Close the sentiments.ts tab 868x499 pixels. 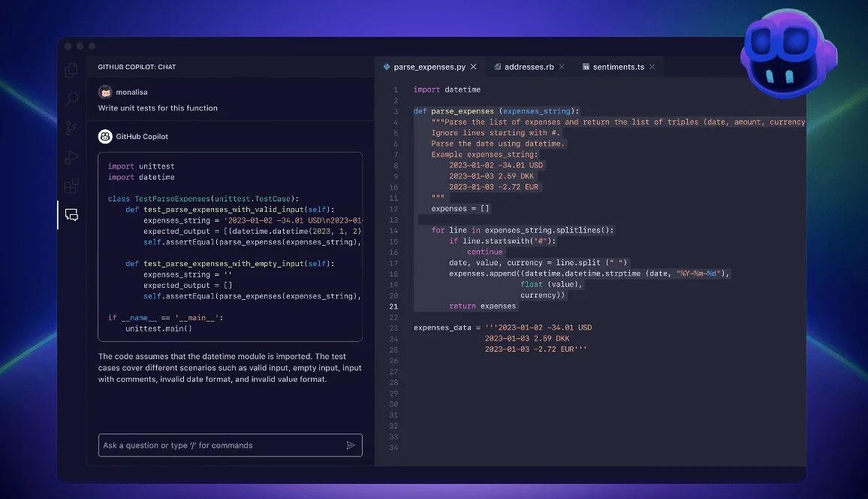point(653,66)
